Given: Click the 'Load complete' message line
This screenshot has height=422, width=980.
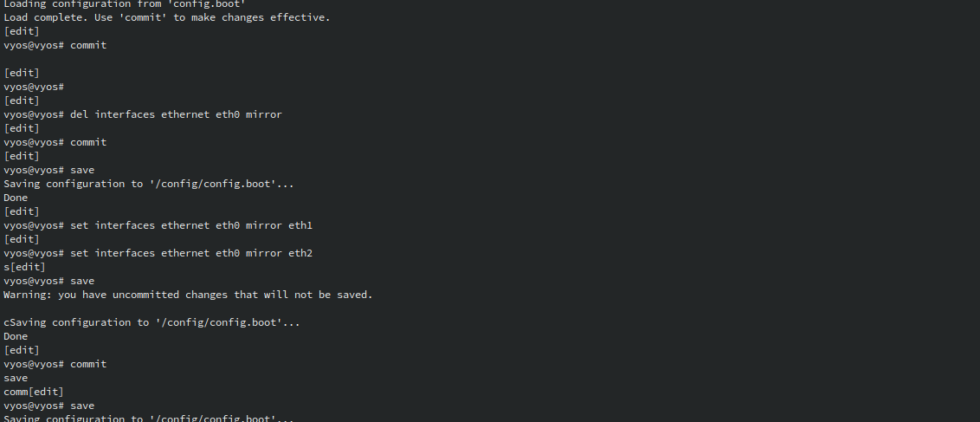Looking at the screenshot, I should 167,17.
